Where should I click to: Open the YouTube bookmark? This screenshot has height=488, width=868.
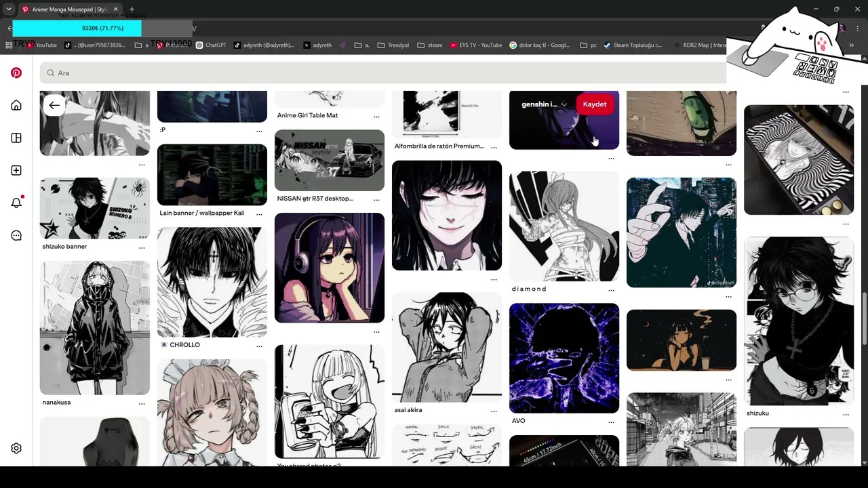coord(41,45)
